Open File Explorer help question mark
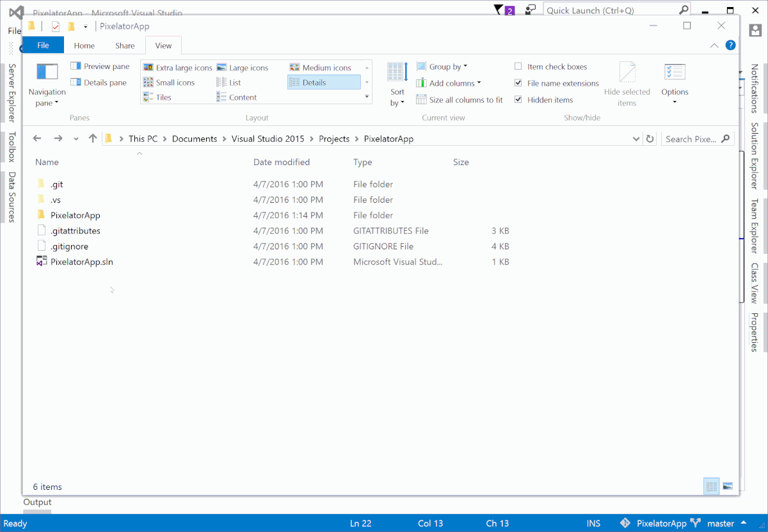The width and height of the screenshot is (768, 532). tap(730, 45)
